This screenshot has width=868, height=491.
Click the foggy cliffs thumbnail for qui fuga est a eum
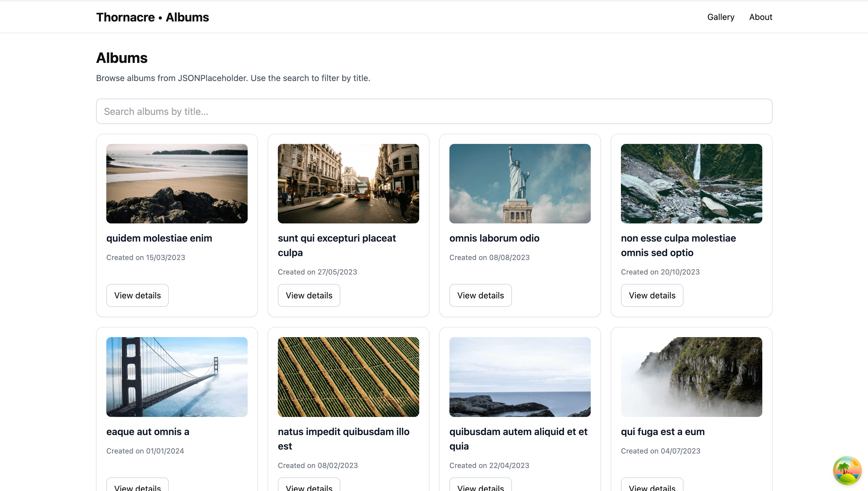click(x=691, y=377)
